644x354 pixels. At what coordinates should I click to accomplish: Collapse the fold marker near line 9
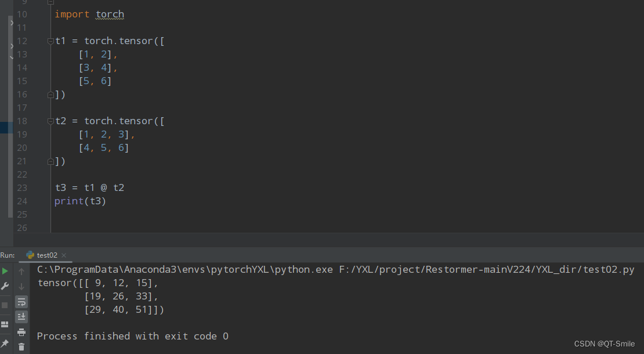tap(50, 2)
